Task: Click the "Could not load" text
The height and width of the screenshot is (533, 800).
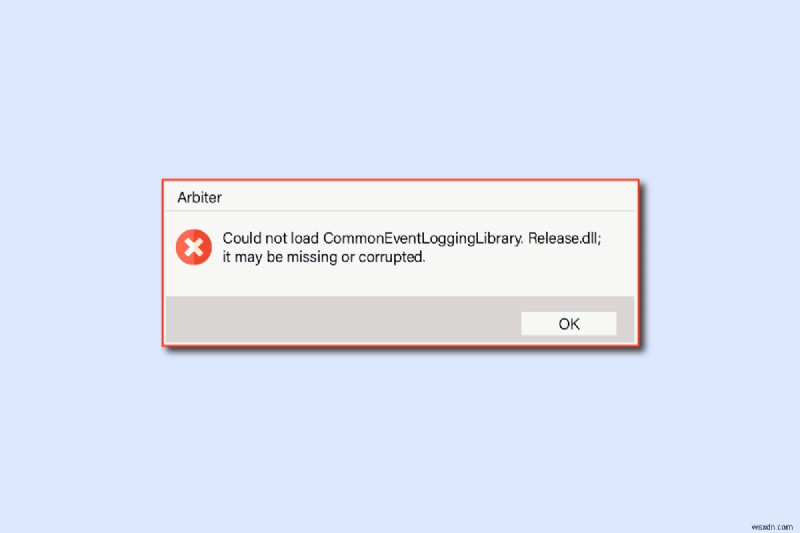Action: click(270, 238)
